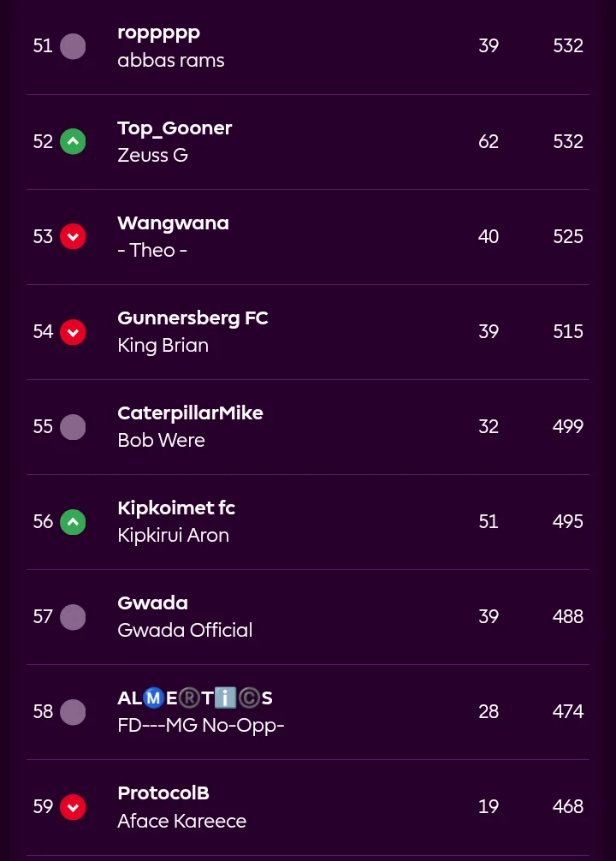Click red down arrow beside ProtocolB
The image size is (616, 861).
tap(73, 806)
